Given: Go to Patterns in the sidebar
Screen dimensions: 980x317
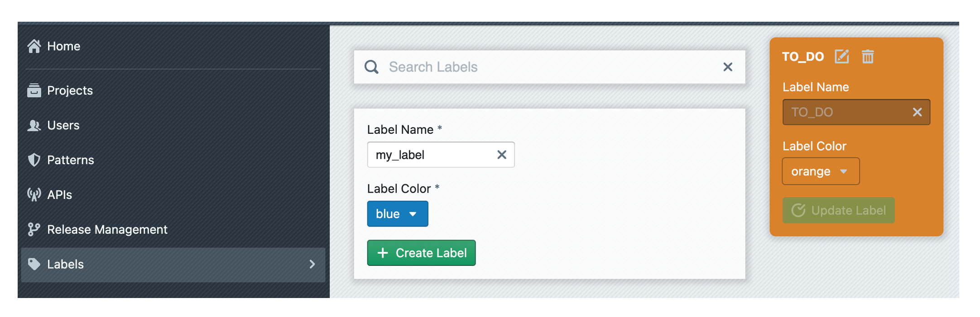Looking at the screenshot, I should [x=71, y=160].
